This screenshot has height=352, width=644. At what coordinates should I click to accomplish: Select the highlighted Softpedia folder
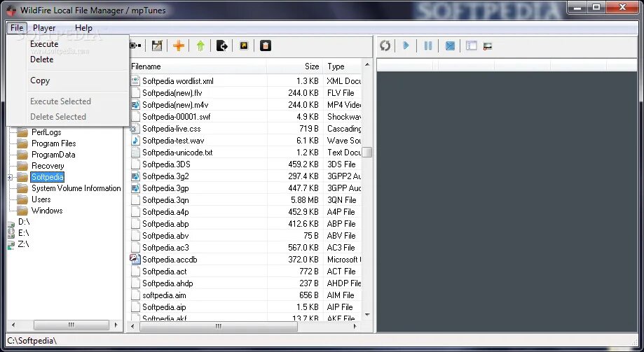(47, 177)
